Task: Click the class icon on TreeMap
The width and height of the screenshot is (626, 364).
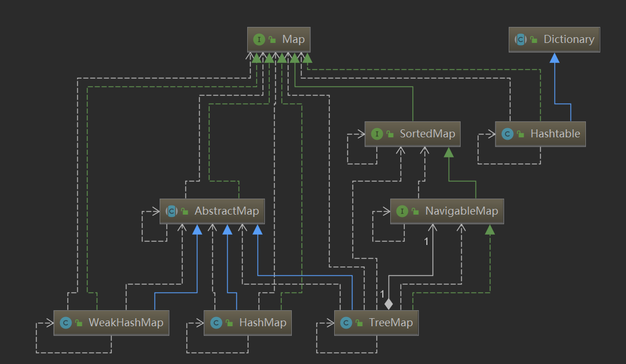Action: click(x=346, y=323)
